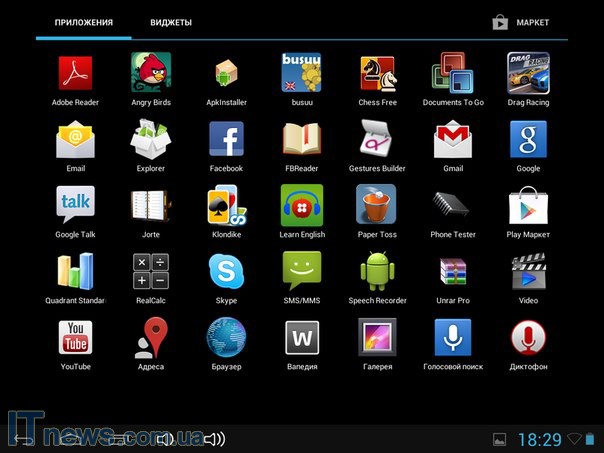Open the Adobe Reader app
604x453 pixels.
pos(75,74)
